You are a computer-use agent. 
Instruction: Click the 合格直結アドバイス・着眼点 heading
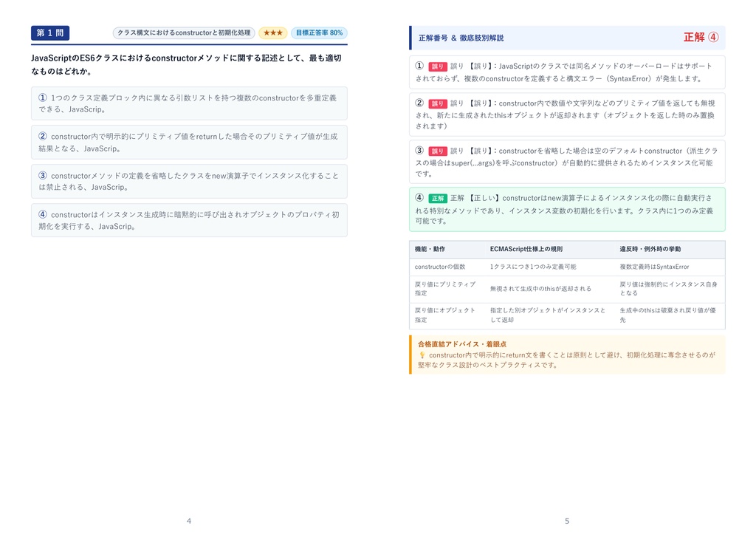point(462,344)
